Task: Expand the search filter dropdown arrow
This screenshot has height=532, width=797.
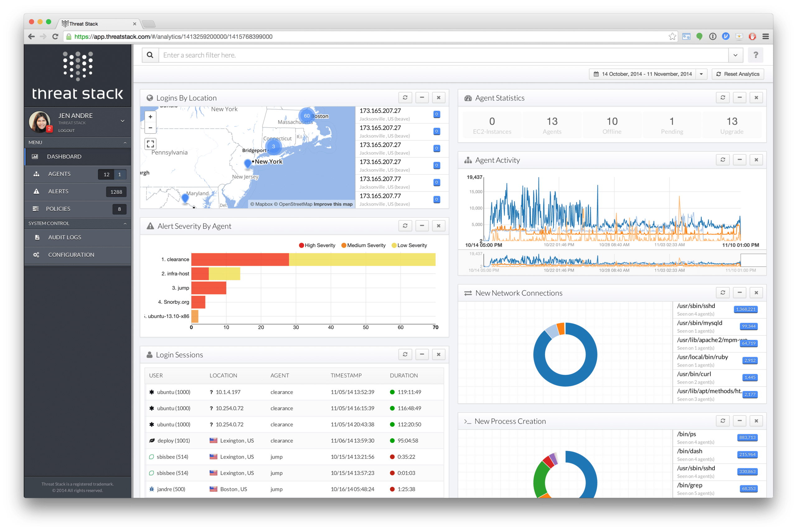Action: tap(735, 55)
